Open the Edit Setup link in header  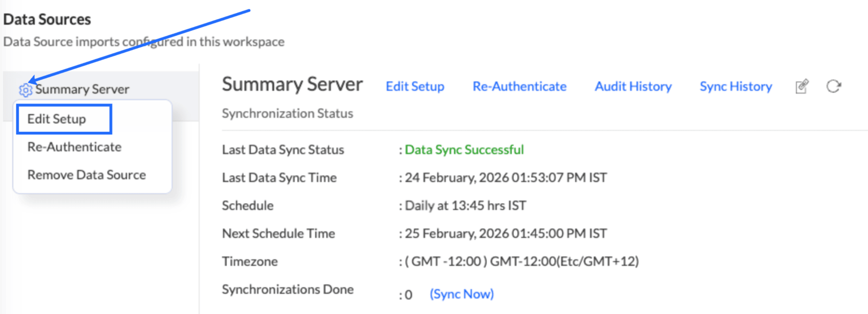coord(415,86)
